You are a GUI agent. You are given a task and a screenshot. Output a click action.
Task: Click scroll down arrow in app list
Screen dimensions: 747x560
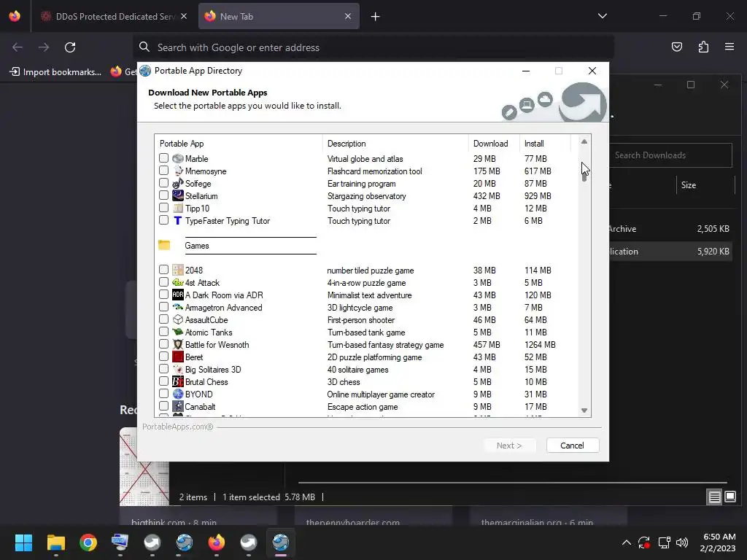pyautogui.click(x=584, y=411)
